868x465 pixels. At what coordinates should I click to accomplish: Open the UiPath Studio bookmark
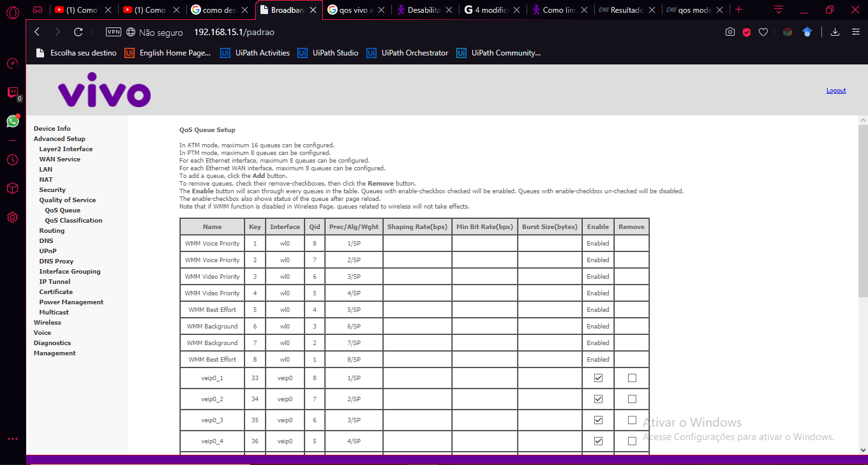click(328, 53)
